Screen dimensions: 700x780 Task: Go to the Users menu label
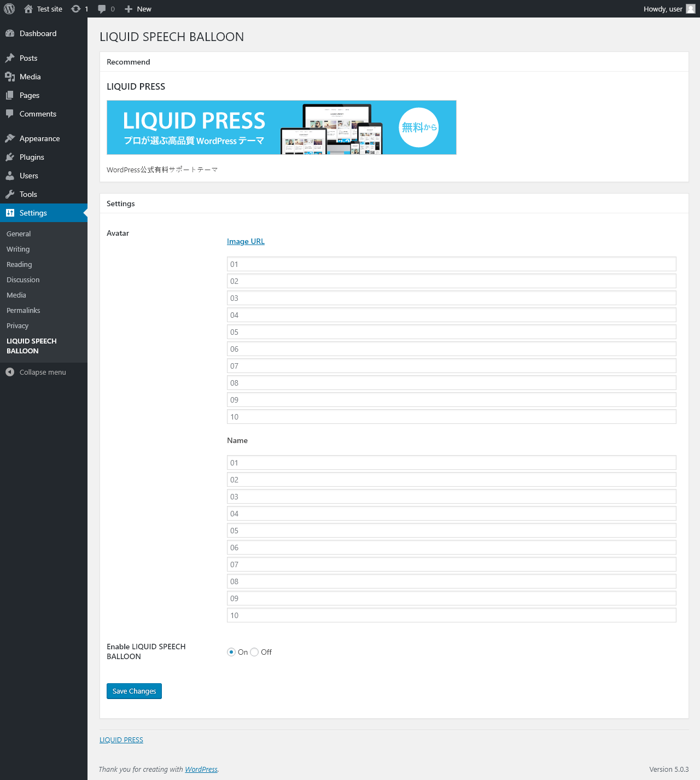click(29, 176)
